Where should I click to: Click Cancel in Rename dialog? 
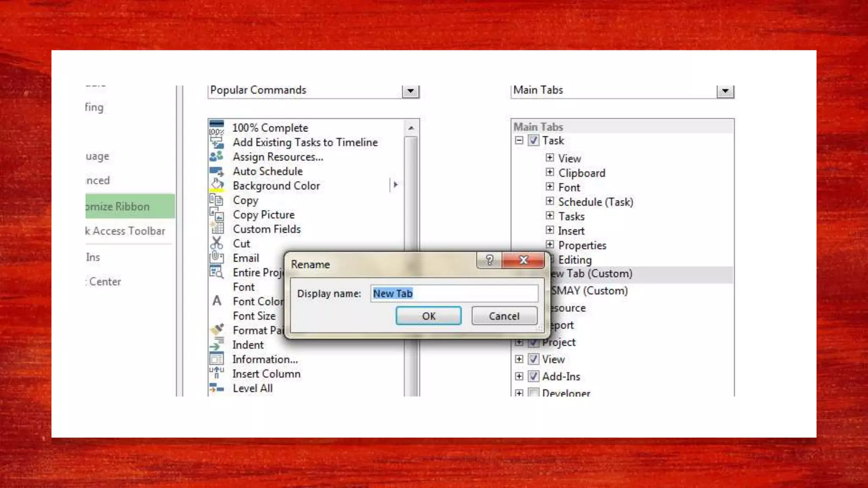click(504, 316)
